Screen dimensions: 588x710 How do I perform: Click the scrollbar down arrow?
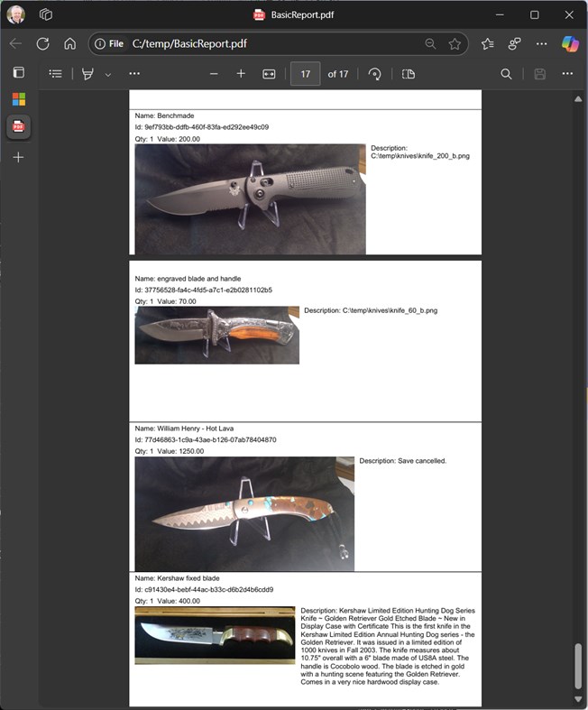[578, 699]
